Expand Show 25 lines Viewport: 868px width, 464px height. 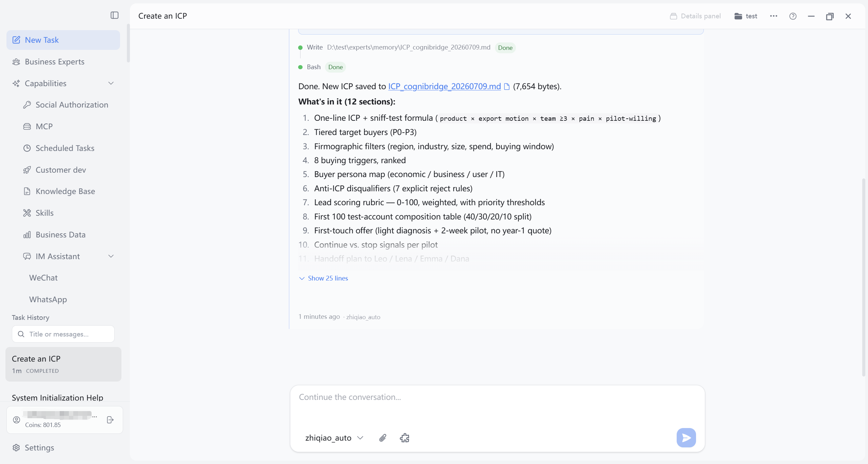click(324, 278)
